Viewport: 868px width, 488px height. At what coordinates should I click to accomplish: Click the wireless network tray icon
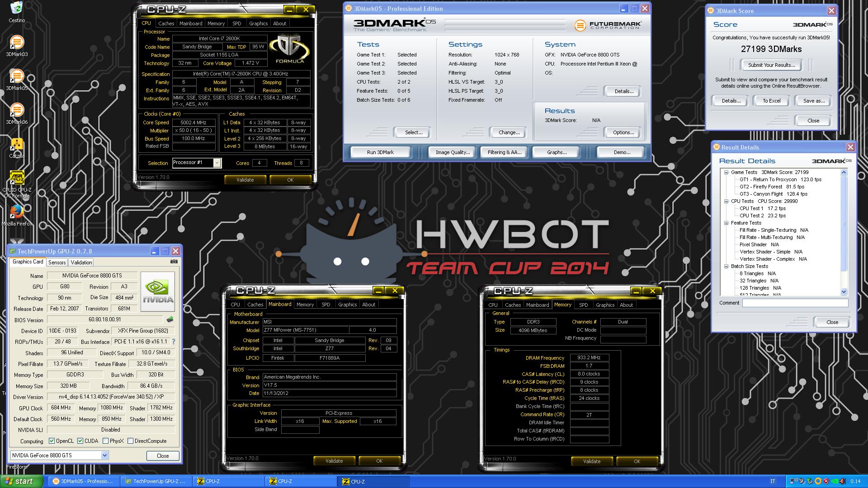coord(794,481)
